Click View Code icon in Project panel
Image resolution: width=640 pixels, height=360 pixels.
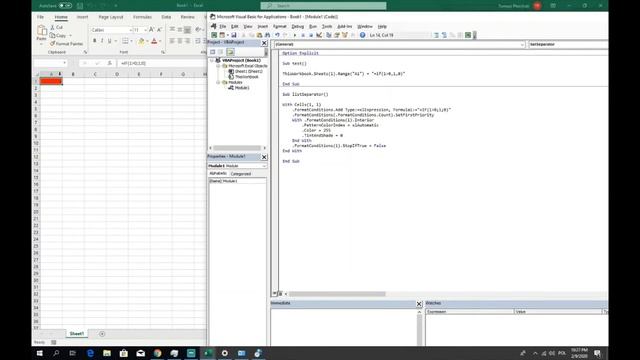coord(213,52)
